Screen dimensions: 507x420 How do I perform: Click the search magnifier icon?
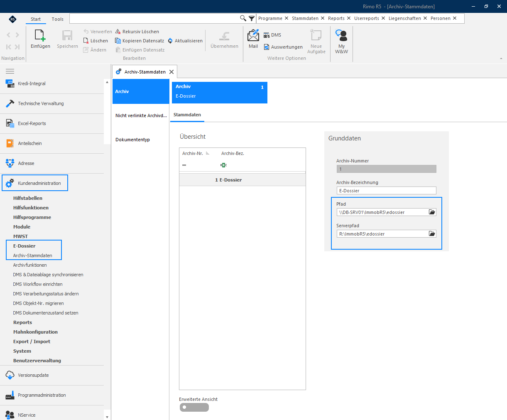[x=243, y=18]
